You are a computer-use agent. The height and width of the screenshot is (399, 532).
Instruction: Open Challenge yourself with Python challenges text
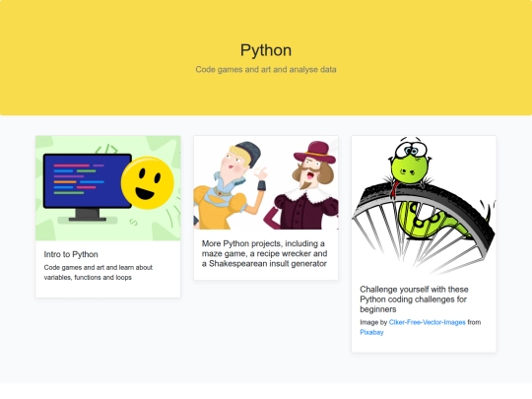tap(414, 299)
